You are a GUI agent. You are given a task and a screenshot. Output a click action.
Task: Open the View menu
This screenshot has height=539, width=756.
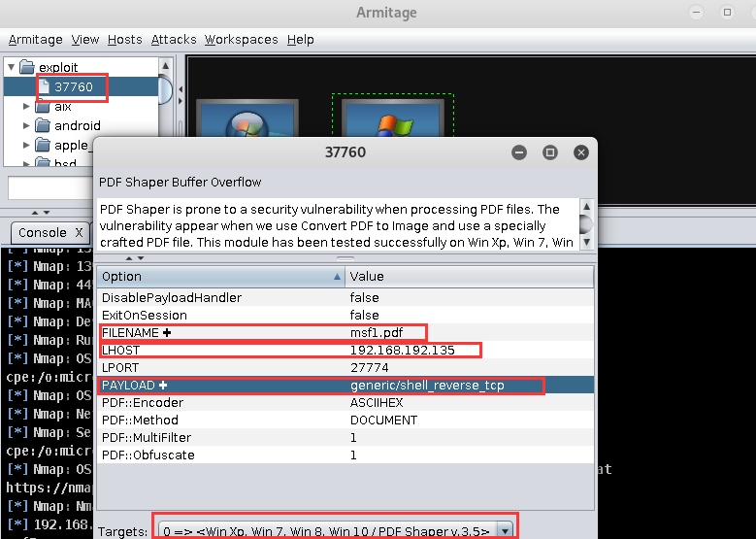(85, 40)
